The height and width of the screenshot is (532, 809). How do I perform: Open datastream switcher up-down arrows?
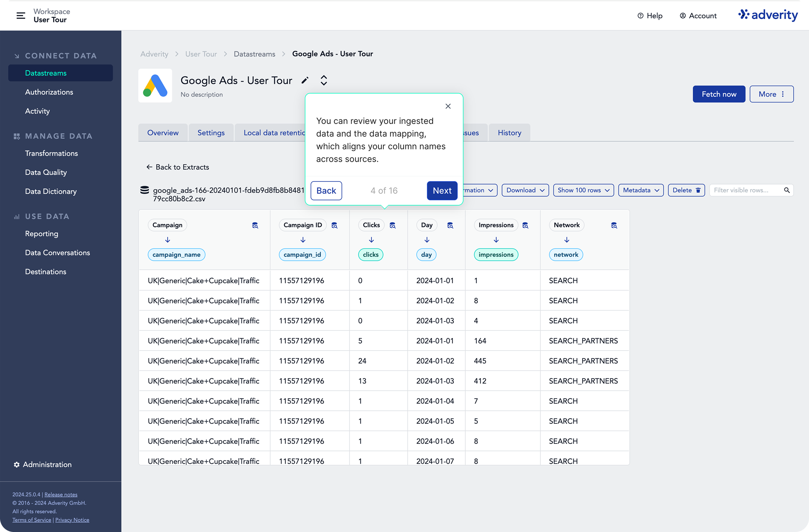click(324, 80)
